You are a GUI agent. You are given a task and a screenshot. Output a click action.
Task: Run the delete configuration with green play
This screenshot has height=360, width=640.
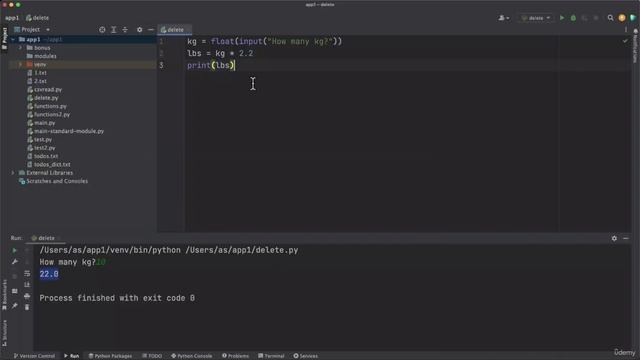click(562, 18)
